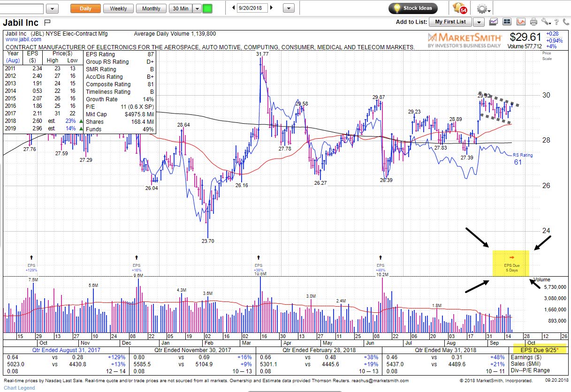Click the Stock Ideas lightbulb button

point(413,8)
